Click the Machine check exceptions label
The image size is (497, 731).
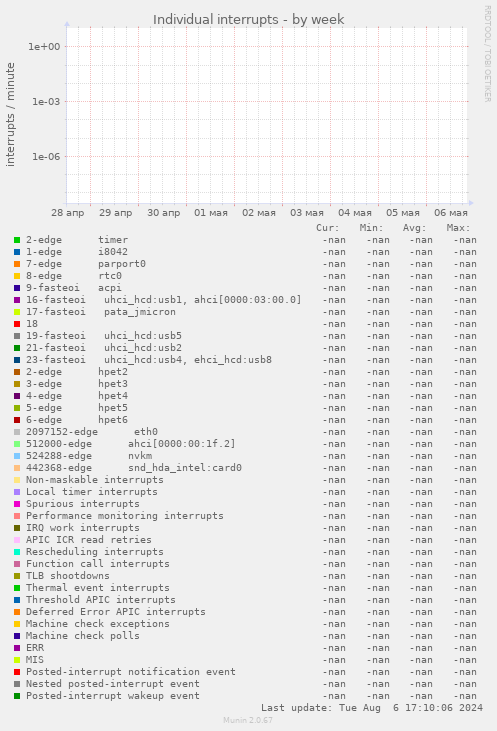coord(97,624)
